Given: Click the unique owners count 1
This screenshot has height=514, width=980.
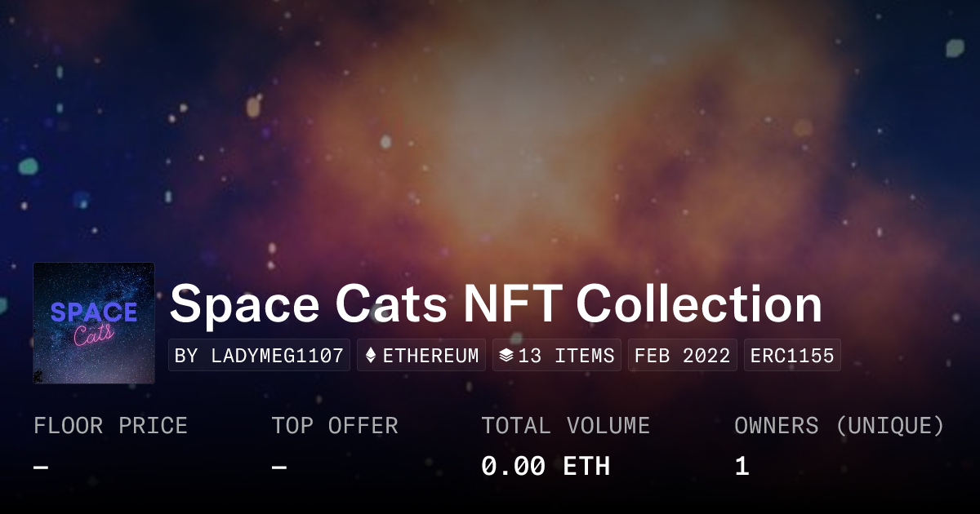Looking at the screenshot, I should [742, 466].
